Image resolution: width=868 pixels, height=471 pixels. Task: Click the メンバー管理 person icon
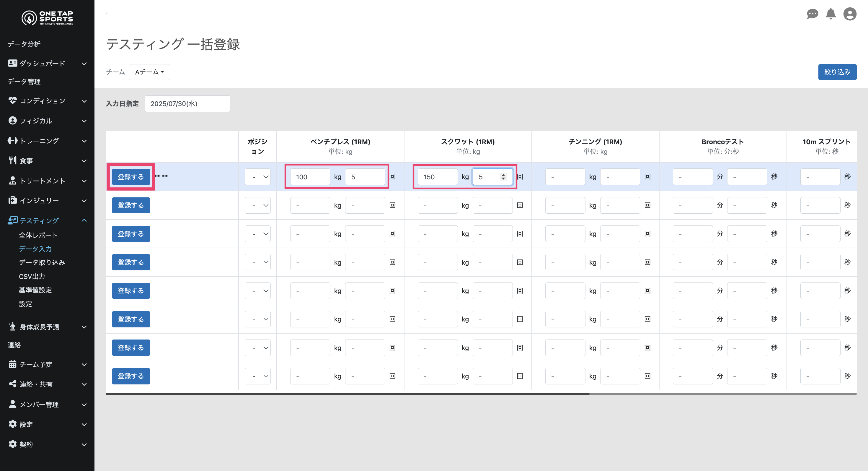[x=12, y=404]
